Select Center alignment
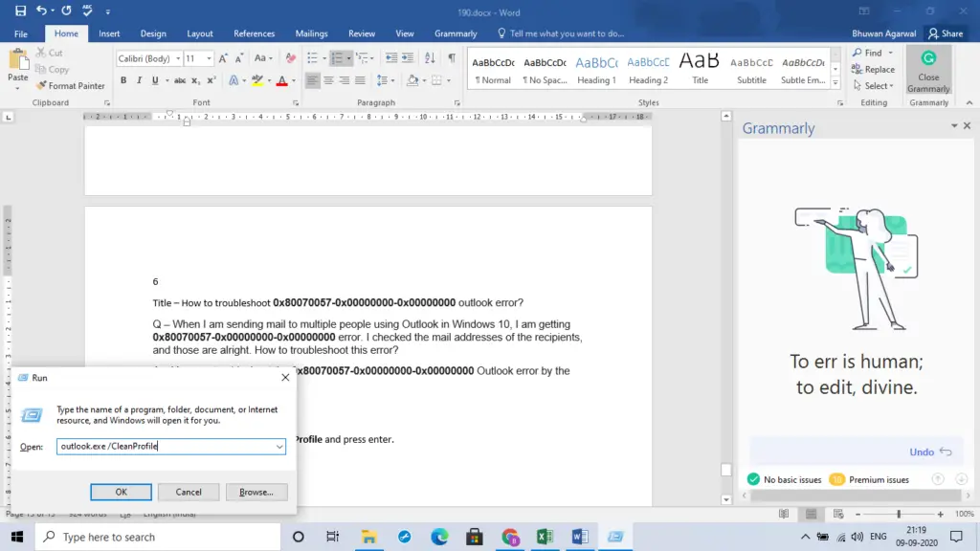Screen dimensions: 980x551 [328, 80]
